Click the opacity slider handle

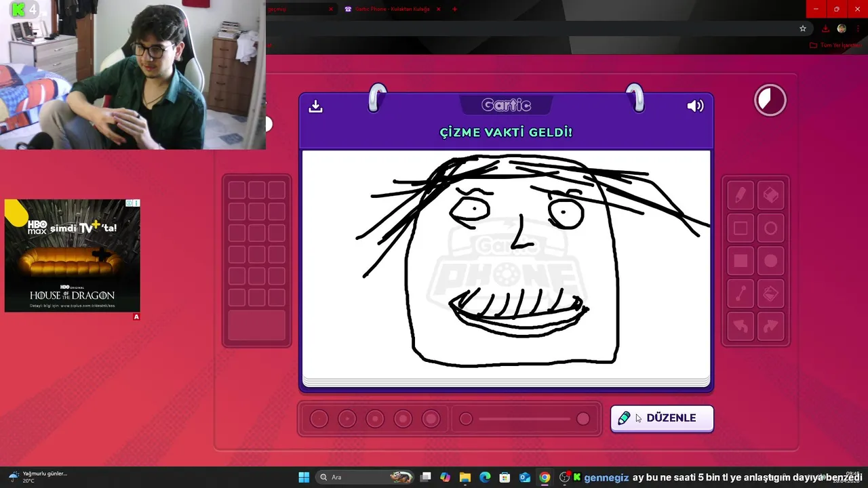583,419
